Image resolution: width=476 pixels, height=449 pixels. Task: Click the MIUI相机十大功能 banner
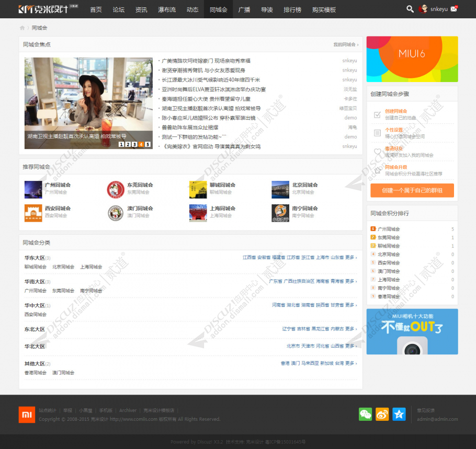pos(412,331)
